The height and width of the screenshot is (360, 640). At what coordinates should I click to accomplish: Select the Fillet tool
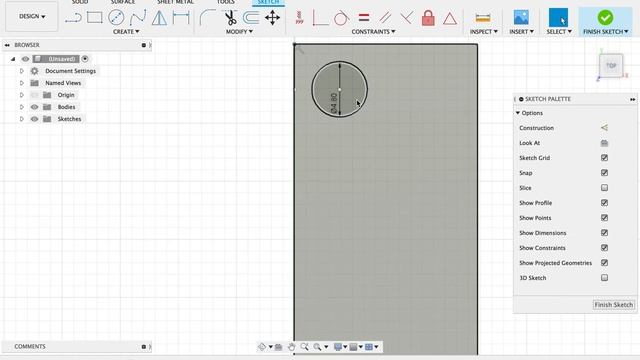point(208,18)
